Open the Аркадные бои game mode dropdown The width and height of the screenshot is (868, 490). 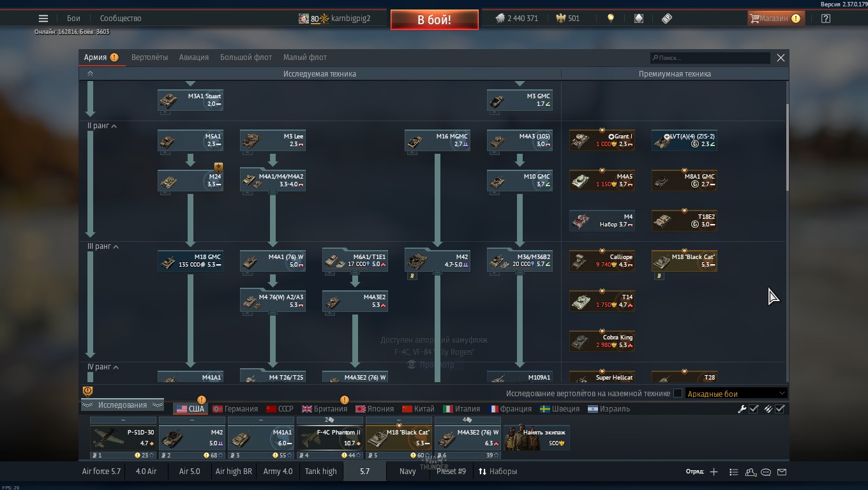(736, 394)
